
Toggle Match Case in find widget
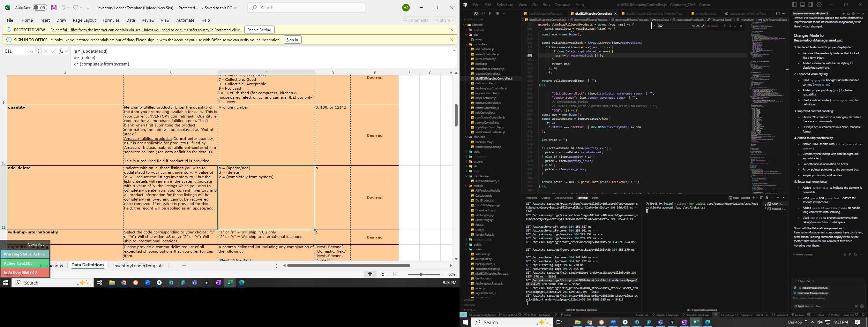click(x=693, y=26)
